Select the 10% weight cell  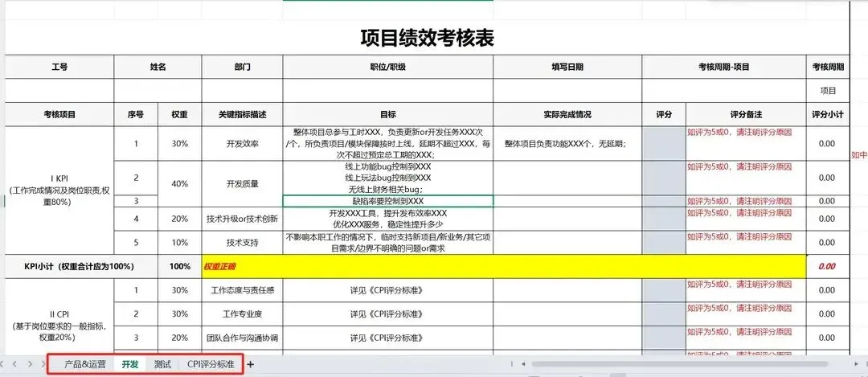point(179,243)
